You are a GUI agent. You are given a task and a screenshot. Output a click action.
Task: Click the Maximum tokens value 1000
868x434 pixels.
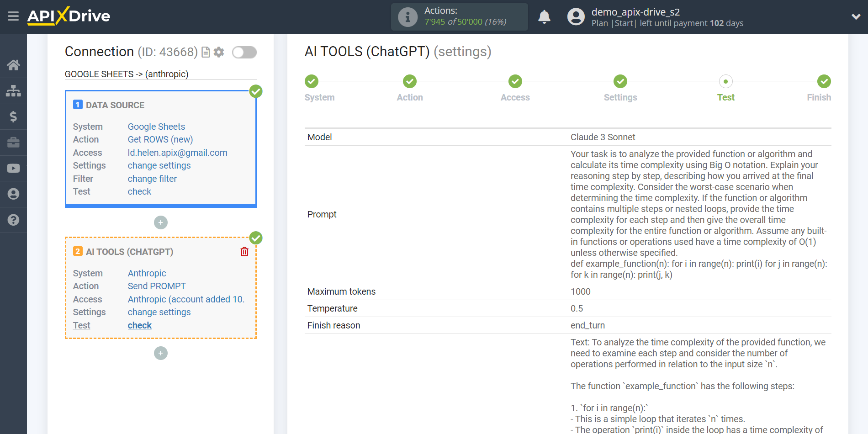(580, 291)
